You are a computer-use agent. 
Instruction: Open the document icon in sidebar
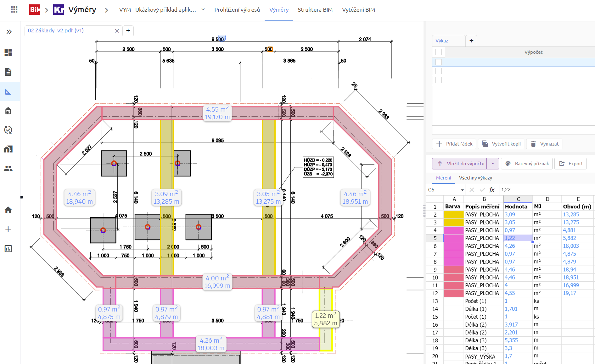click(8, 72)
